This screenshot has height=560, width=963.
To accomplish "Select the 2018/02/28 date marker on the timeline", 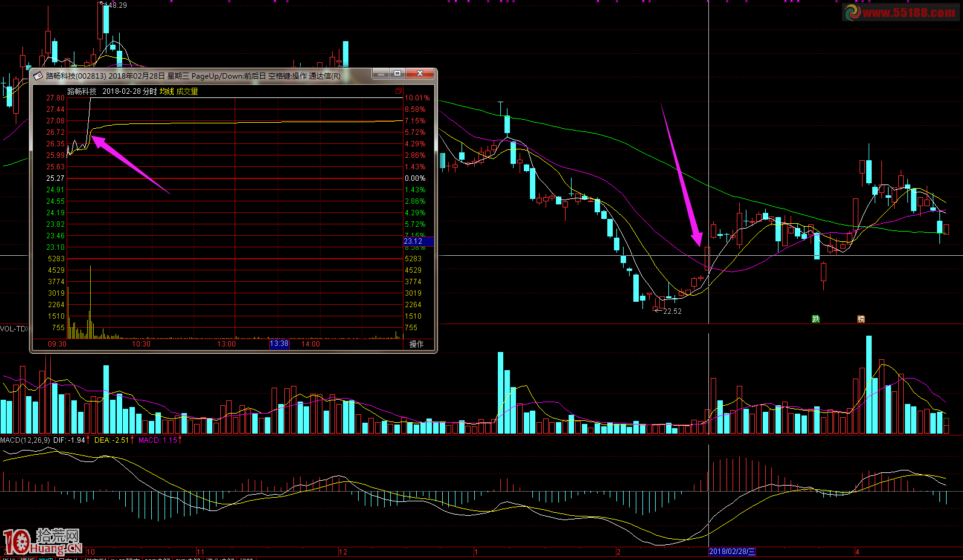I will tap(732, 552).
